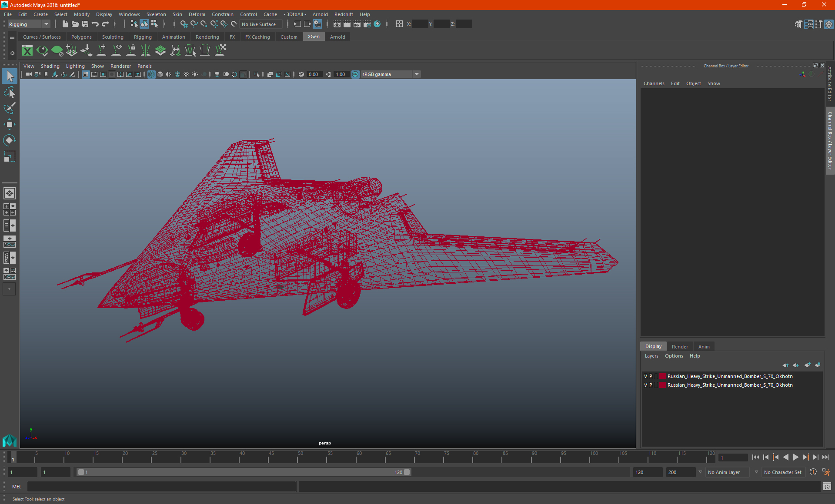The image size is (835, 504).
Task: Click color swatch of second Okhotn layer
Action: [662, 385]
